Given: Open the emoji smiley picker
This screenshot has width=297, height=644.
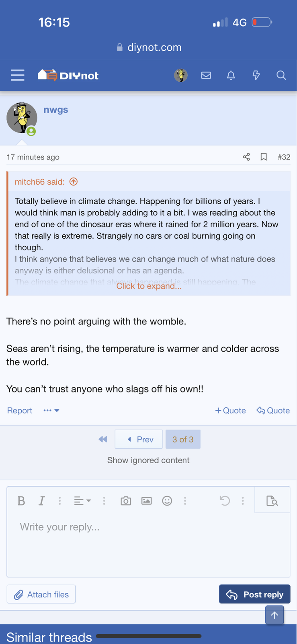Looking at the screenshot, I should coord(167,500).
